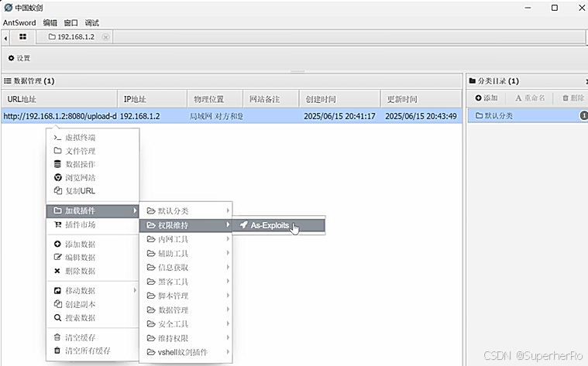Viewport: 588px width, 366px height.
Task: Click the move icon beside 移动数据
Action: coord(57,291)
